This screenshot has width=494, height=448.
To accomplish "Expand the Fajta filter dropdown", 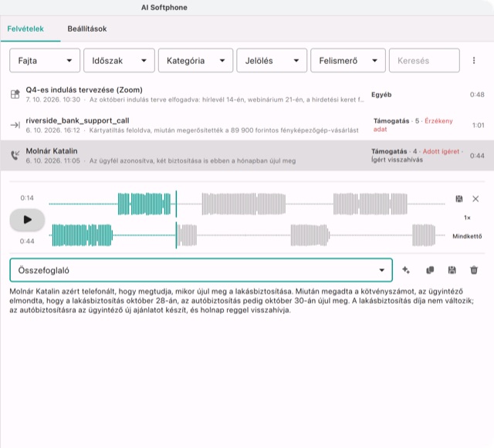I will tap(45, 60).
